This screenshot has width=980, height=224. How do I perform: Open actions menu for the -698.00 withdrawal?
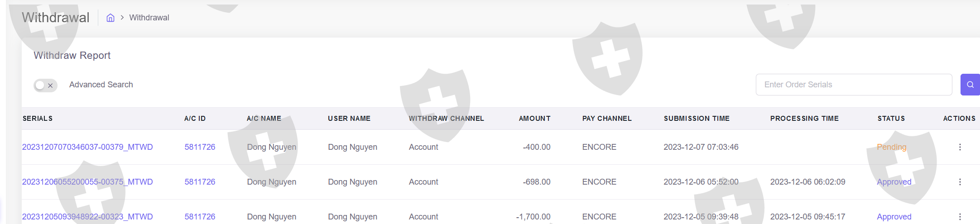click(x=960, y=182)
